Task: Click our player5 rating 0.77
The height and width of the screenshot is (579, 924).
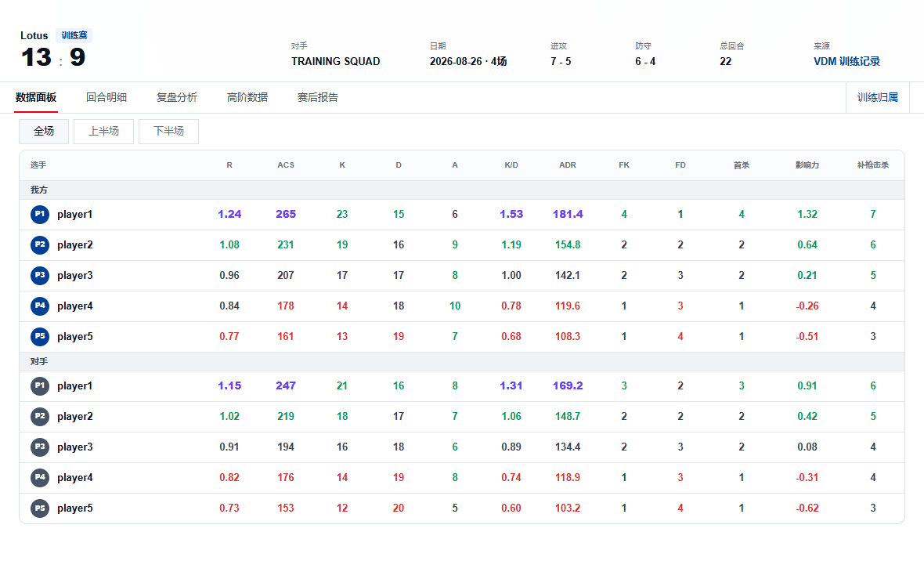Action: 229,337
